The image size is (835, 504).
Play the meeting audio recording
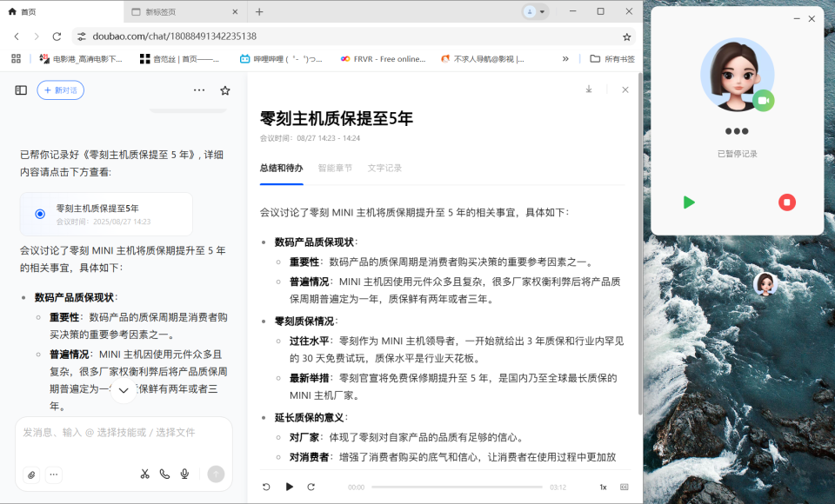coord(289,487)
